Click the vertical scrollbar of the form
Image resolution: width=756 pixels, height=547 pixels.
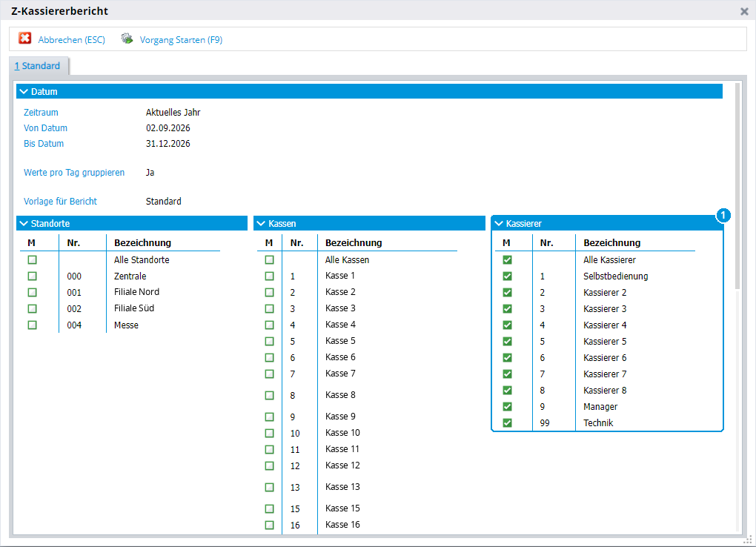tap(737, 186)
